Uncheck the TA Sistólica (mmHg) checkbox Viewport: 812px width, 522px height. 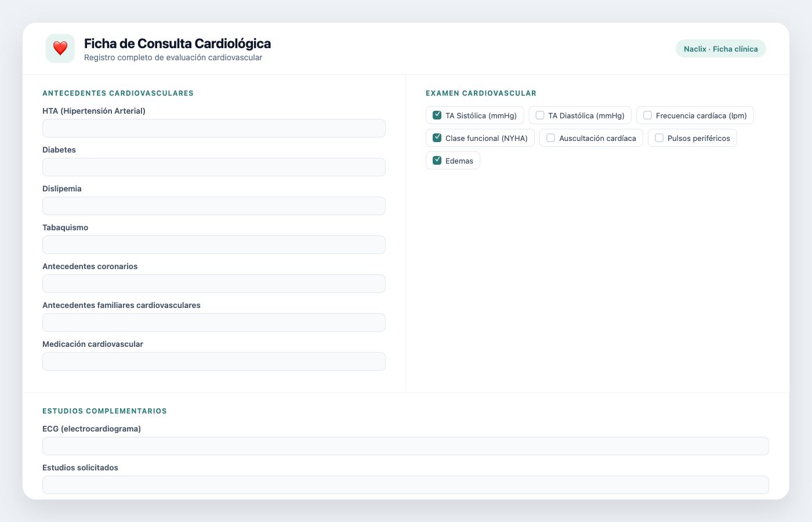pos(437,115)
